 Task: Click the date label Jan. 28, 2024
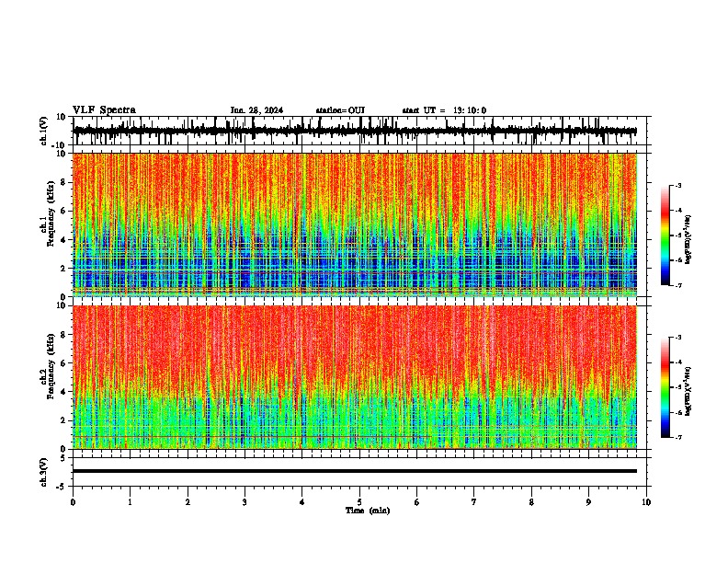[256, 110]
